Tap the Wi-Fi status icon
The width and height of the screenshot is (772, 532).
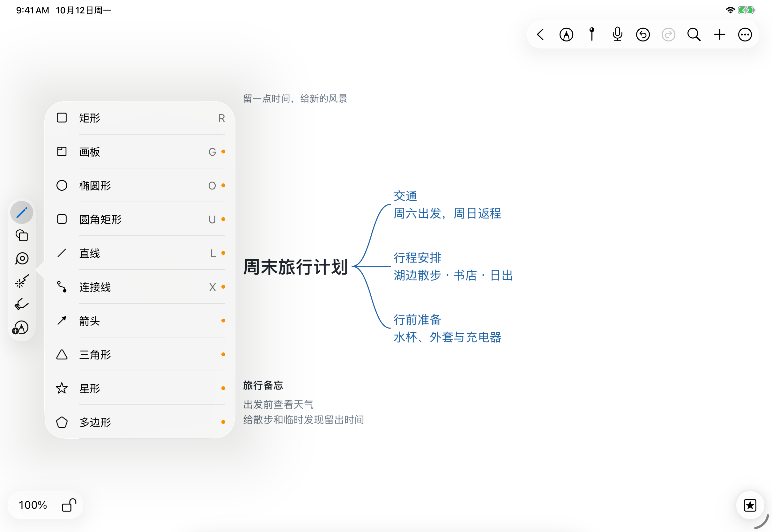tap(730, 10)
